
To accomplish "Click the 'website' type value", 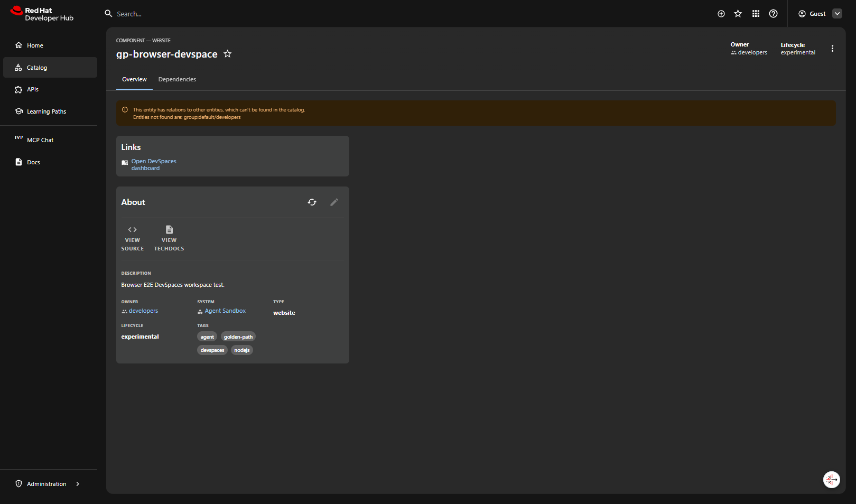I will (284, 313).
